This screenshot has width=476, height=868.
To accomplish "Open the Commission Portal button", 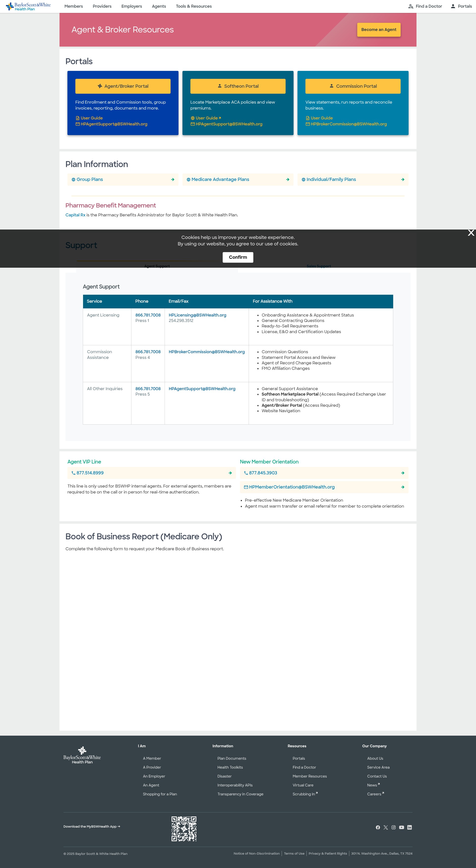I will pyautogui.click(x=353, y=86).
